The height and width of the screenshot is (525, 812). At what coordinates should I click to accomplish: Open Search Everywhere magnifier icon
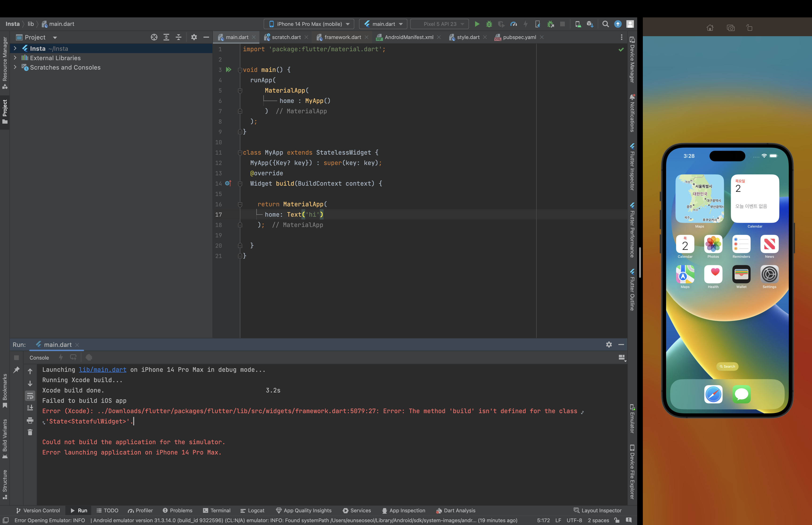pyautogui.click(x=605, y=24)
